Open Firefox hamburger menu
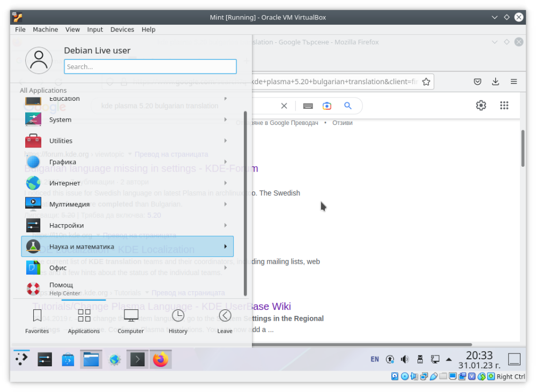This screenshot has width=536, height=392. coord(514,82)
